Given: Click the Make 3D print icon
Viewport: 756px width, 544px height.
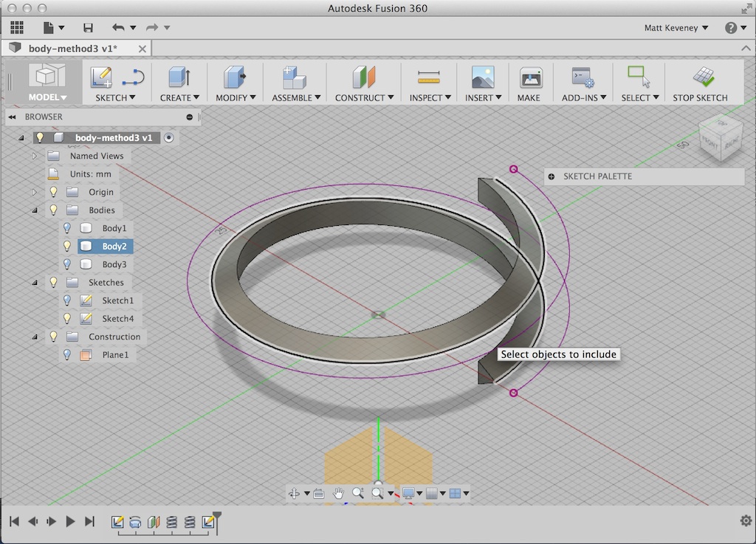Looking at the screenshot, I should (530, 78).
